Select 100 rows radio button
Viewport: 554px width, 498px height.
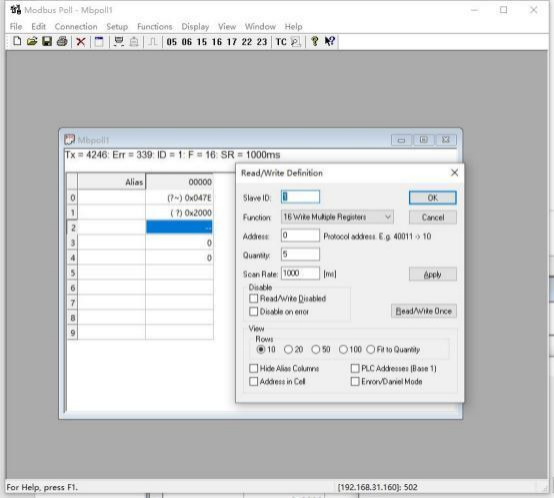tap(343, 350)
